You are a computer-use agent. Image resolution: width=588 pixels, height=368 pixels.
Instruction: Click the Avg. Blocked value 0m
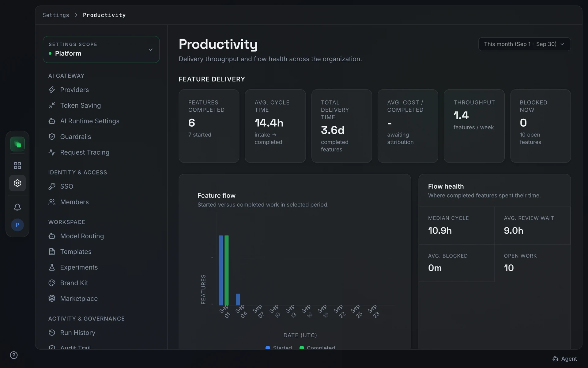point(435,268)
